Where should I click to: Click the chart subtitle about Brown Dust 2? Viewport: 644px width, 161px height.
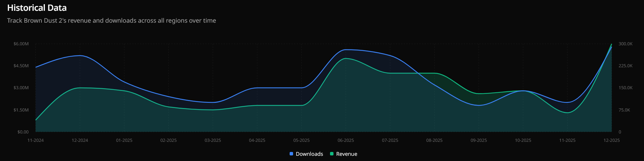(111, 21)
